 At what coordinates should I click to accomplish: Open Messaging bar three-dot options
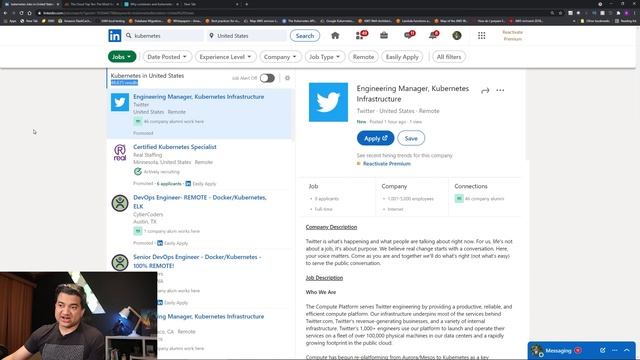coord(615,350)
